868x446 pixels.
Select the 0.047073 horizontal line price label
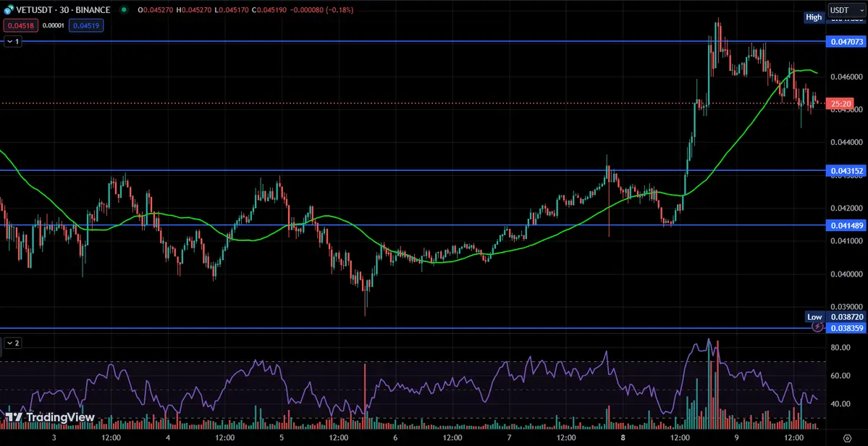coord(846,41)
